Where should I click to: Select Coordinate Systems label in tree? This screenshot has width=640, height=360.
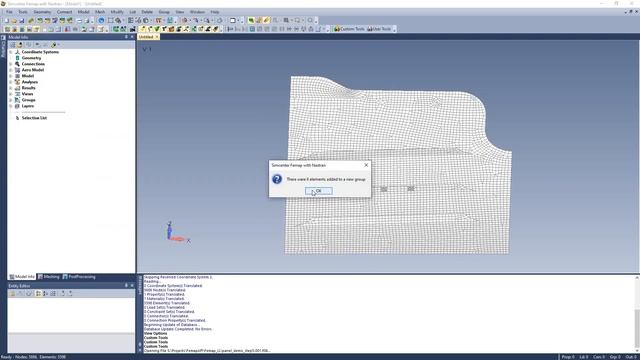click(x=40, y=52)
